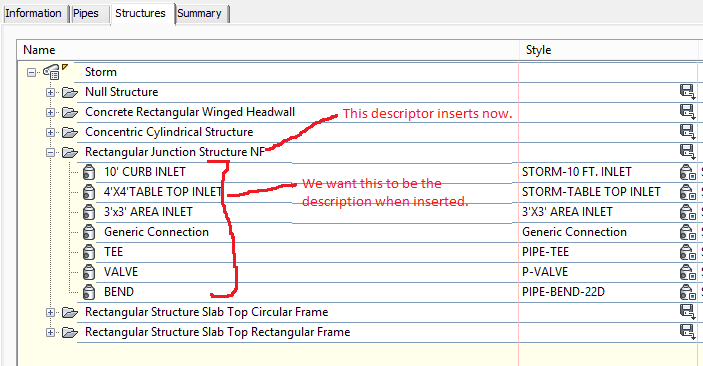This screenshot has width=703, height=366.
Task: Expand Rectangular Structure Slab Top Rectangular Frame
Action: (x=50, y=332)
